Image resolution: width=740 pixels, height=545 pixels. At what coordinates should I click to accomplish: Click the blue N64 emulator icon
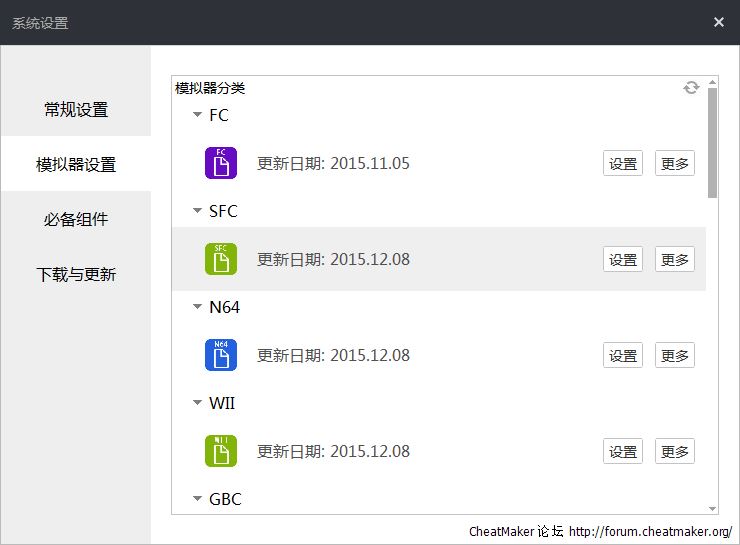pyautogui.click(x=220, y=355)
